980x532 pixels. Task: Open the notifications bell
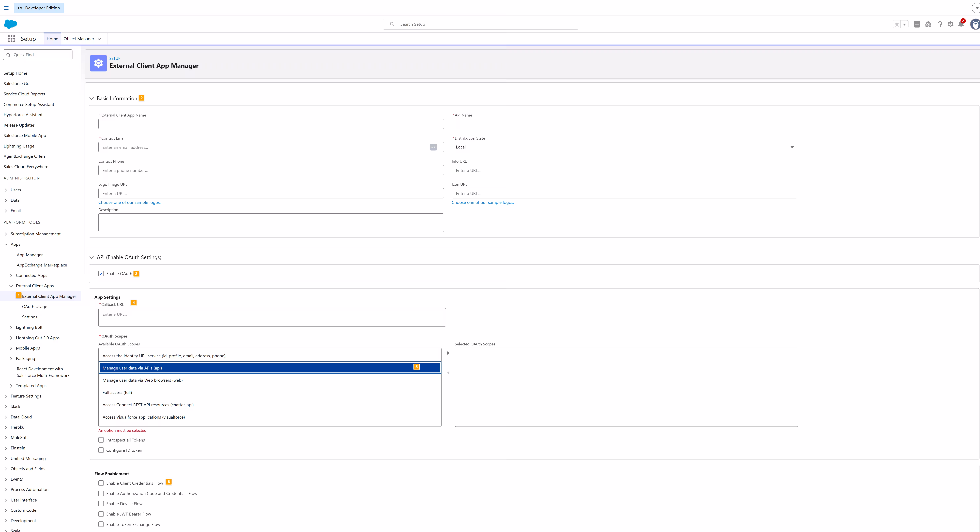pos(961,24)
